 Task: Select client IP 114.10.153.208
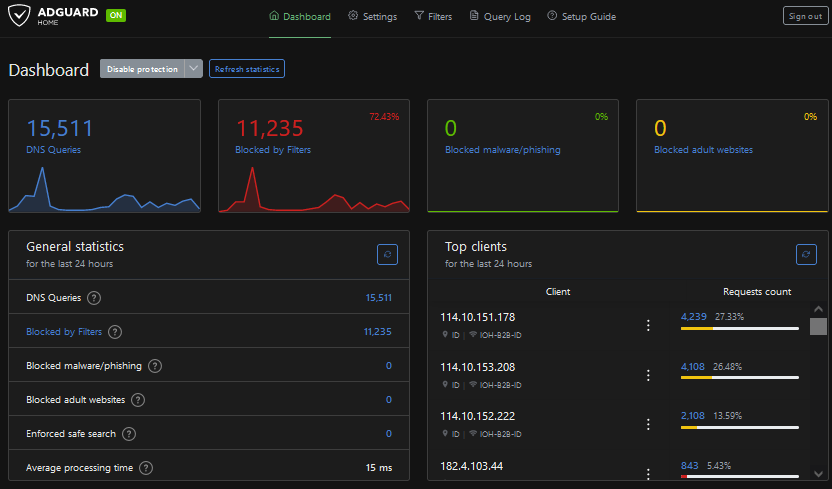[478, 367]
